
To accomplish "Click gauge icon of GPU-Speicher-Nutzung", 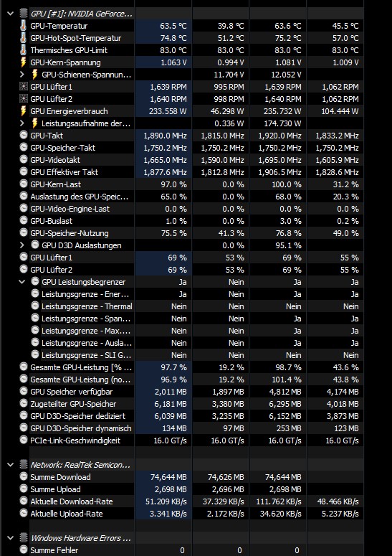I will (x=24, y=233).
